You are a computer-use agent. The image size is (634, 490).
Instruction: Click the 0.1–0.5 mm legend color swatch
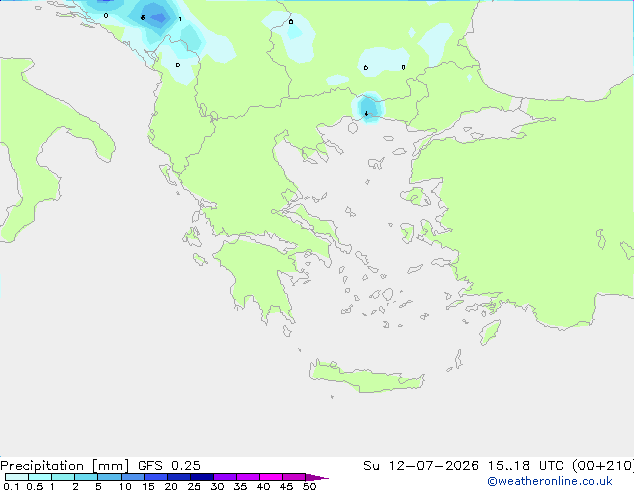pyautogui.click(x=17, y=477)
